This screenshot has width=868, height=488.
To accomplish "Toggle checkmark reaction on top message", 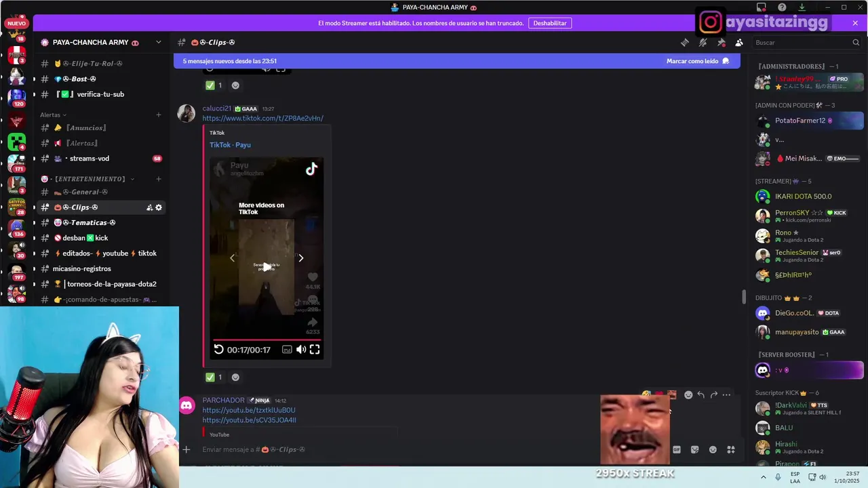I will tap(214, 85).
